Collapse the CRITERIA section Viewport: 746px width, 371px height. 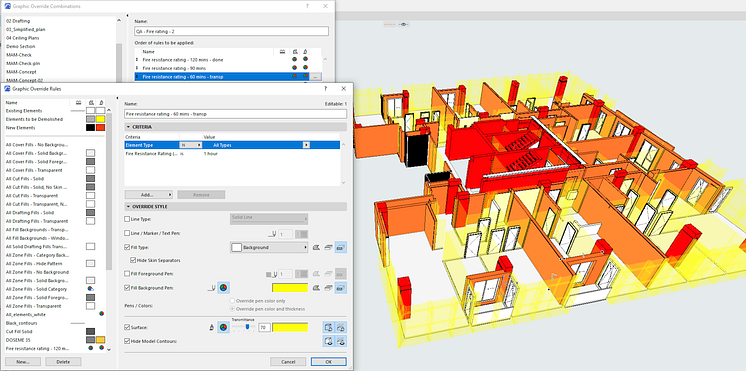pyautogui.click(x=128, y=127)
